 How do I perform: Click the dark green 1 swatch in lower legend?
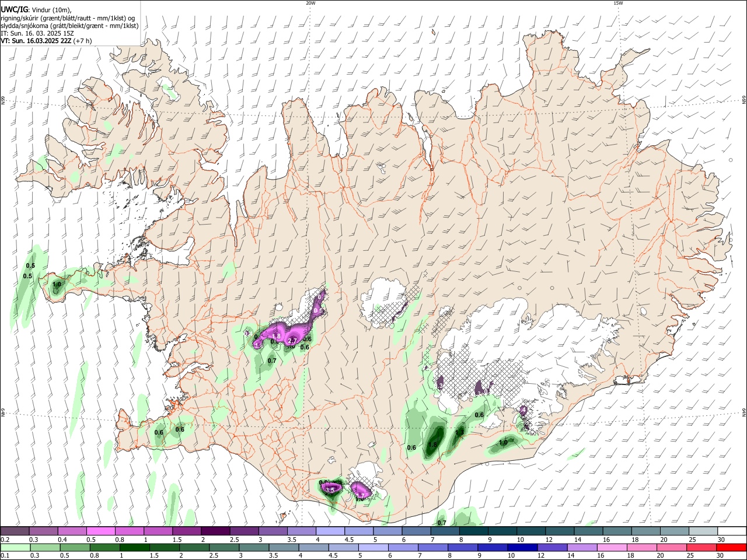[134, 547]
